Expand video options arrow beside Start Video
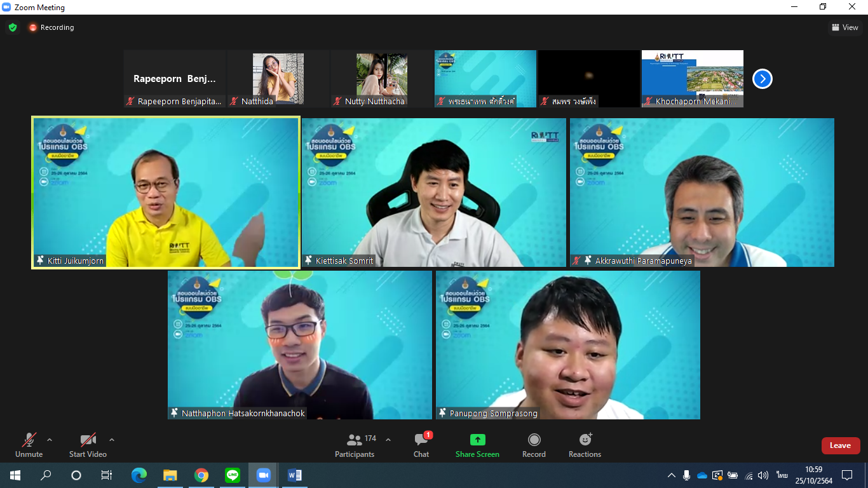Screen dimensions: 868x488 tap(112, 440)
